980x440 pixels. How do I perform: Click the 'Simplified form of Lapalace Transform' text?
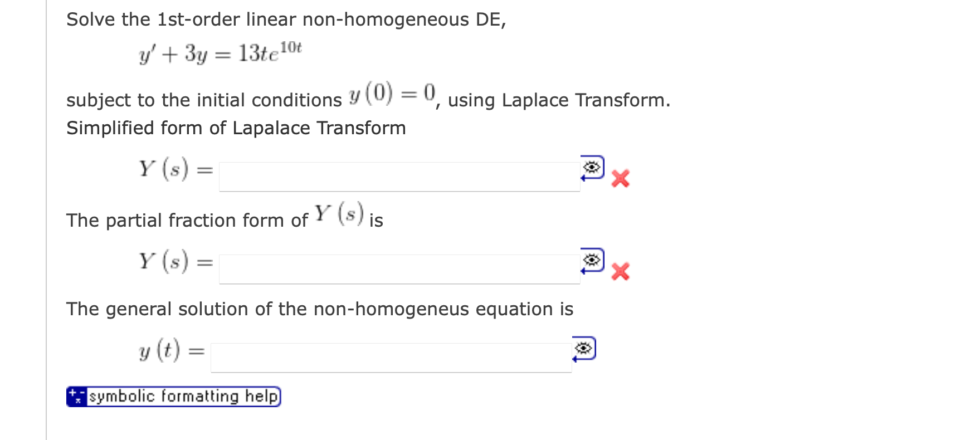pos(236,128)
